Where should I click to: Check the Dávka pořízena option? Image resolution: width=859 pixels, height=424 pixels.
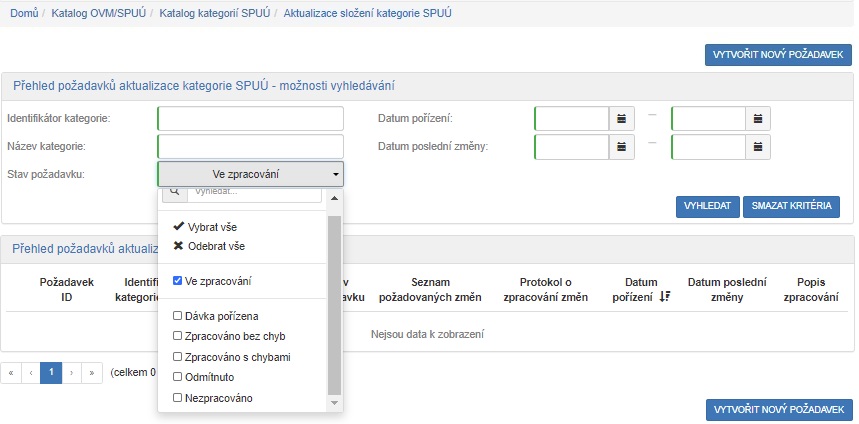pyautogui.click(x=178, y=316)
